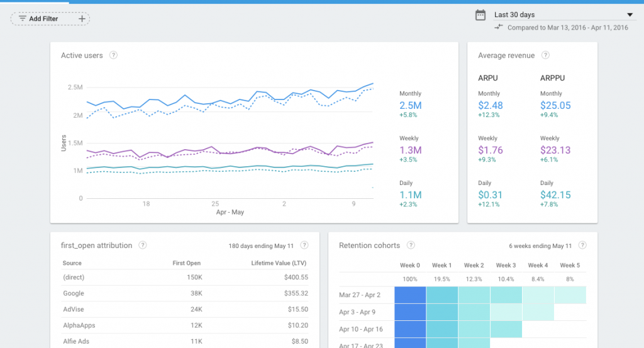Click help icon after 180 days ending May 11

point(304,245)
